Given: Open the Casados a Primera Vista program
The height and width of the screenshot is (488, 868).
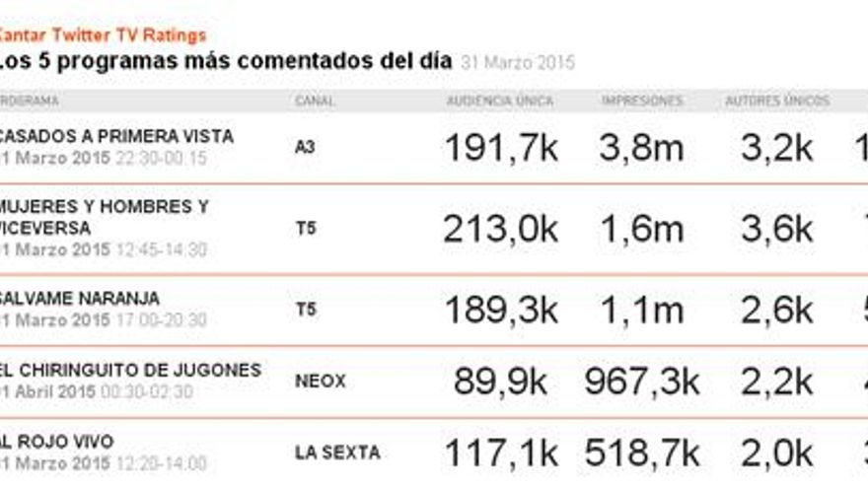Looking at the screenshot, I should point(116,136).
